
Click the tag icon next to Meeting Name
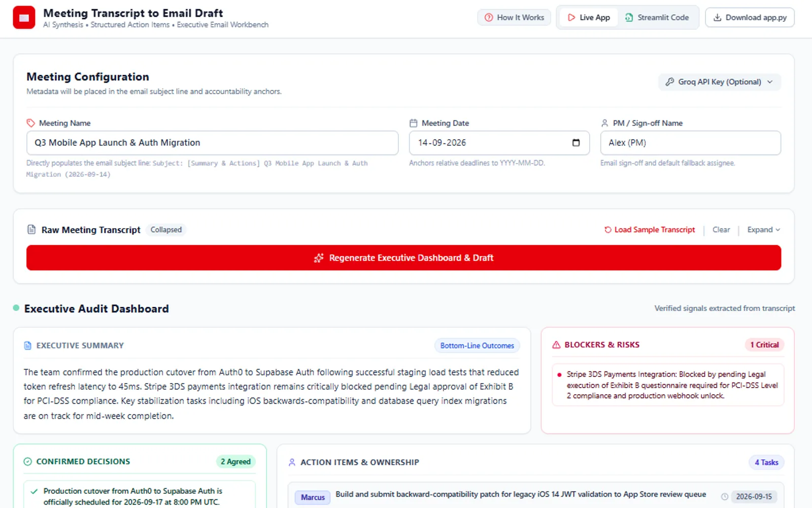point(30,123)
